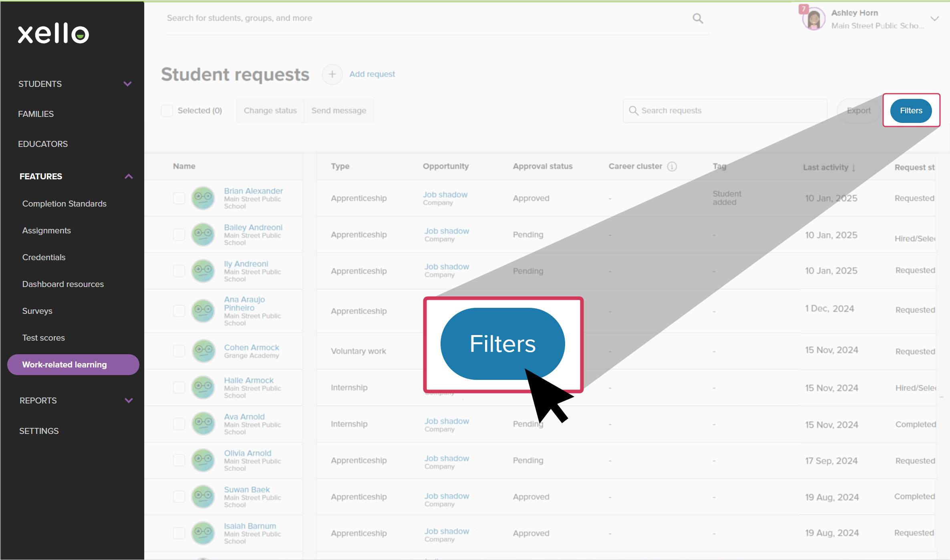Viewport: 950px width, 560px height.
Task: Open Suwan Baek's avatar
Action: tap(203, 497)
